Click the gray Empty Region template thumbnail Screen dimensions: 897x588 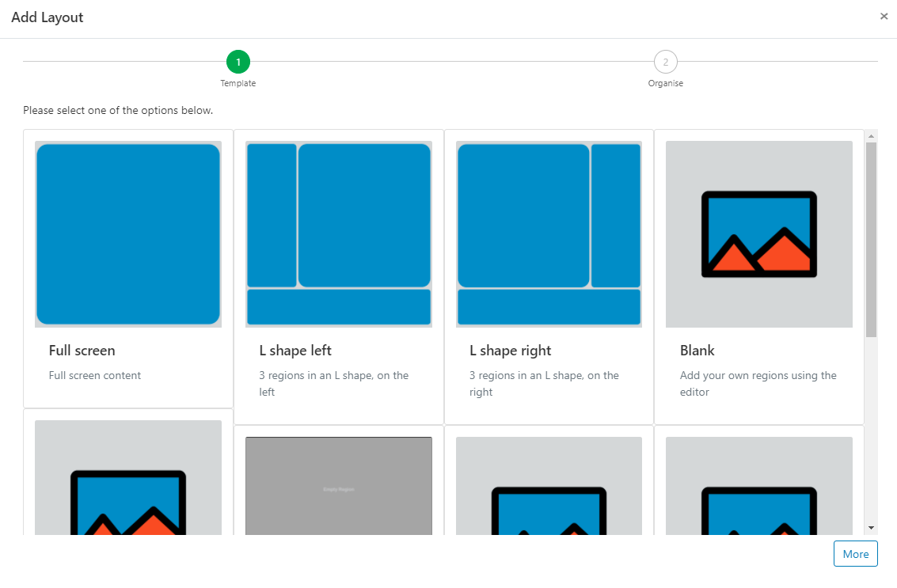pyautogui.click(x=339, y=486)
